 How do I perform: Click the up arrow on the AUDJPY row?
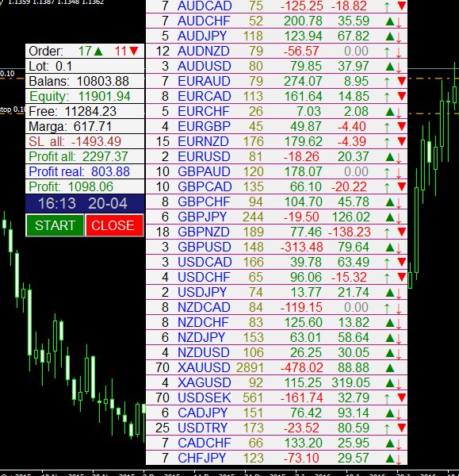coord(390,36)
